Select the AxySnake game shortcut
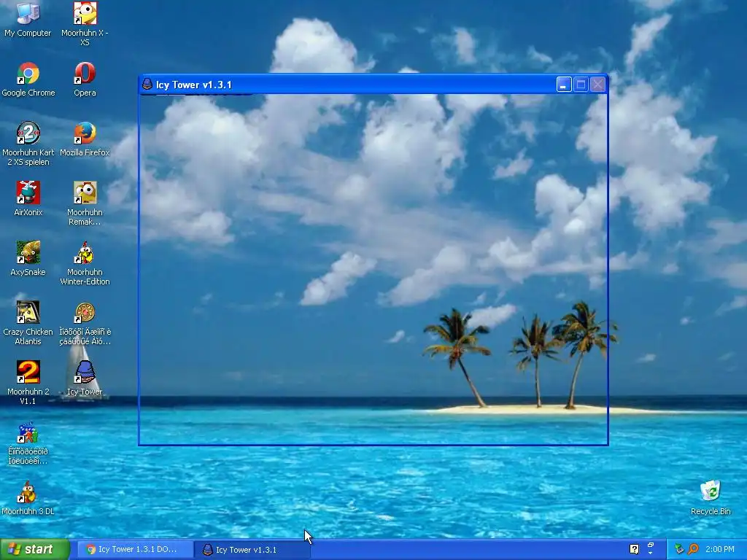 [x=28, y=259]
